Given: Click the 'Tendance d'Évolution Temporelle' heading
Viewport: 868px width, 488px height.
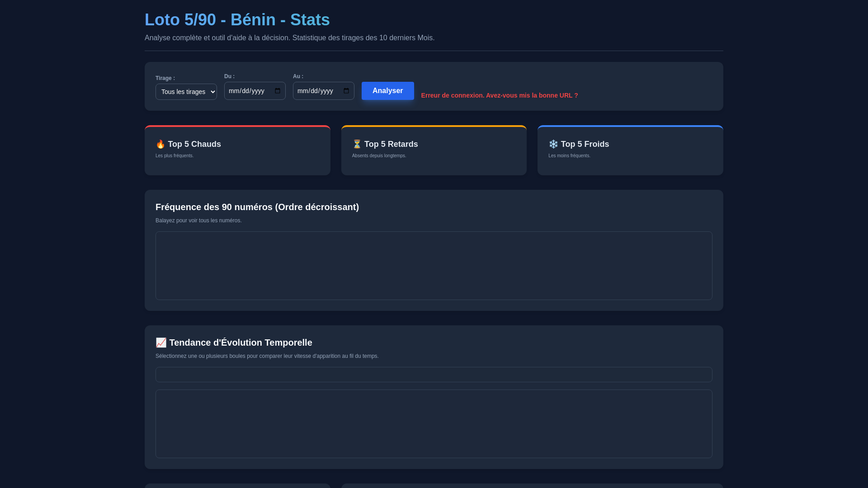Looking at the screenshot, I should click(234, 343).
